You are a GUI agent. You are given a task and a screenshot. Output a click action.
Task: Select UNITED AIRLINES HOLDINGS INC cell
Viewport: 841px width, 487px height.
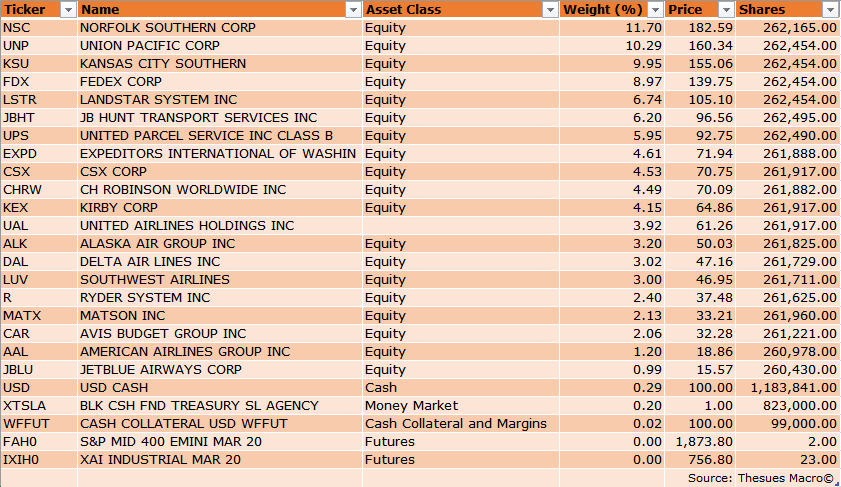tap(220, 226)
